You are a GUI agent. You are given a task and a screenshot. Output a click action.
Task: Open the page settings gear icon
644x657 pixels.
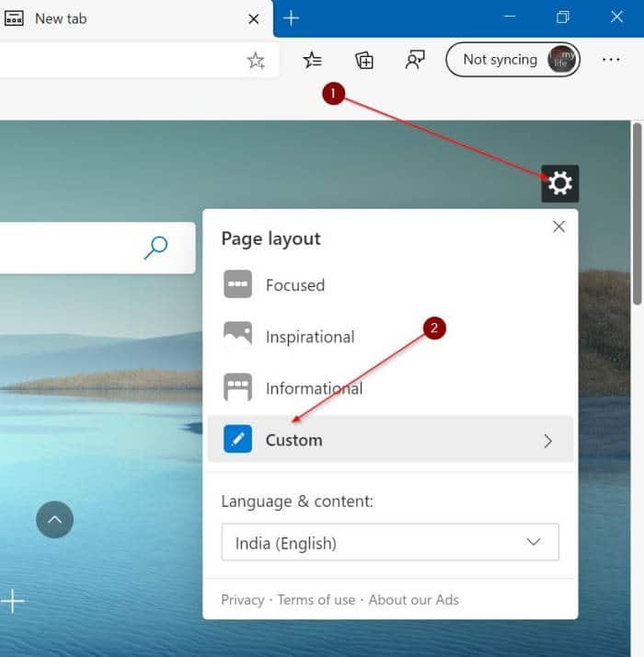(x=559, y=183)
